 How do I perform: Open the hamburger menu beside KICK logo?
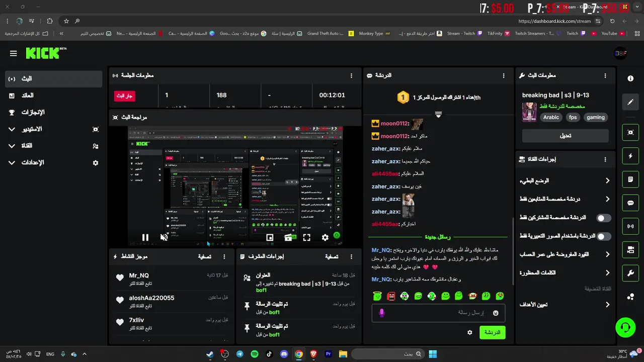pos(14,53)
